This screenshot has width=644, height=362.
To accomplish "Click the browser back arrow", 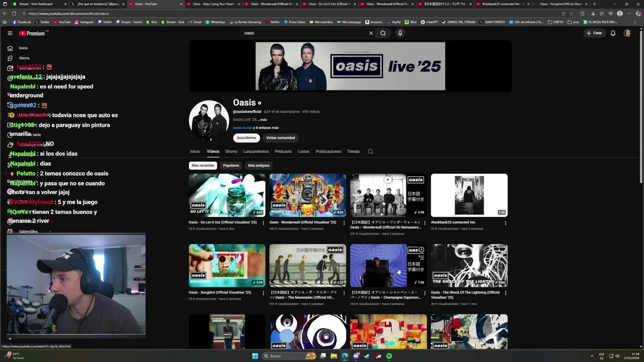I will point(5,14).
